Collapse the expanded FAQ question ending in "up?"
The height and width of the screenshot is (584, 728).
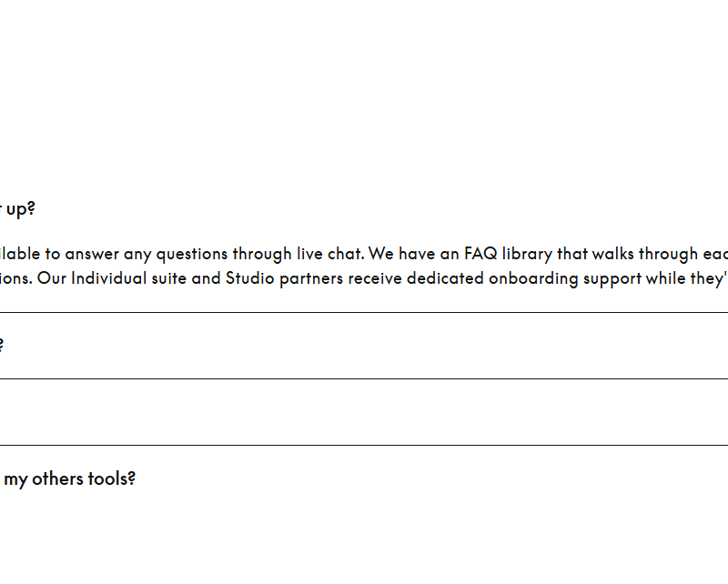point(18,208)
